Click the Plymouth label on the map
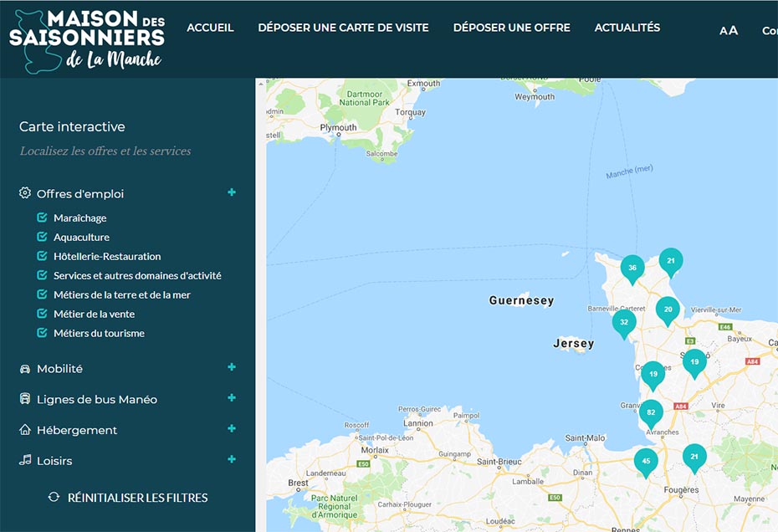Screen dimensions: 778x532 pyautogui.click(x=339, y=127)
